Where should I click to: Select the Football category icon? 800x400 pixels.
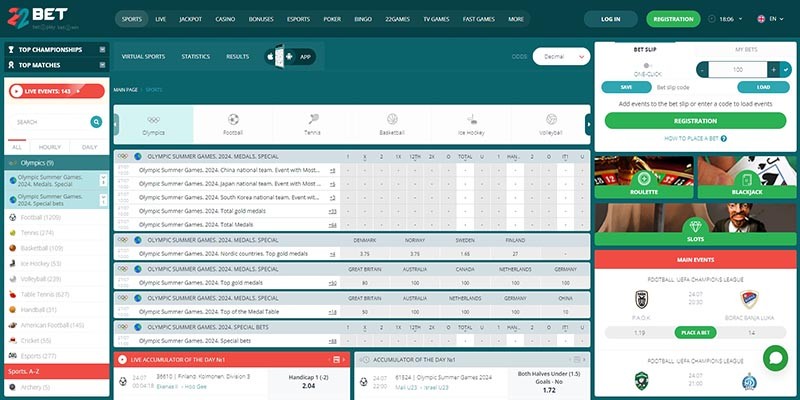coord(233,119)
